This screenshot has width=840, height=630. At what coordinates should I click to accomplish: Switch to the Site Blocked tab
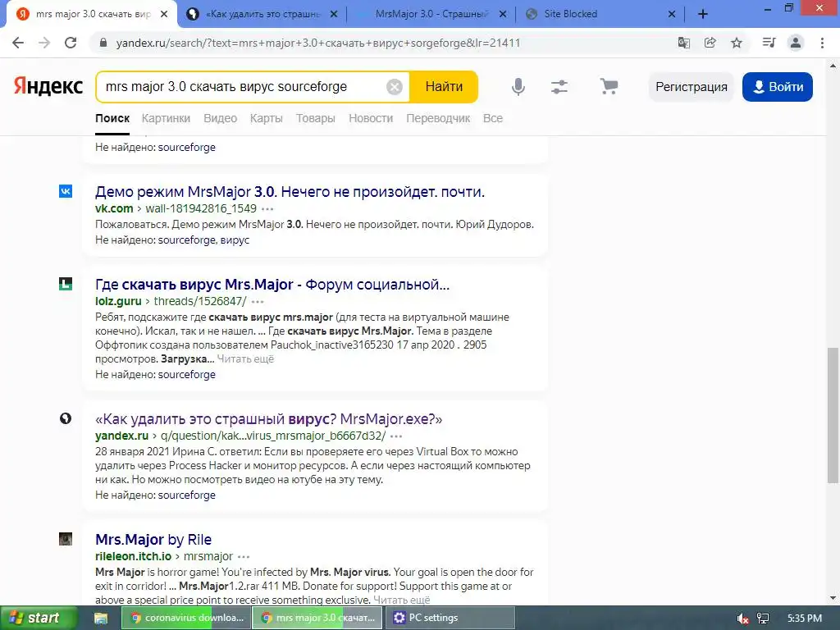click(600, 15)
